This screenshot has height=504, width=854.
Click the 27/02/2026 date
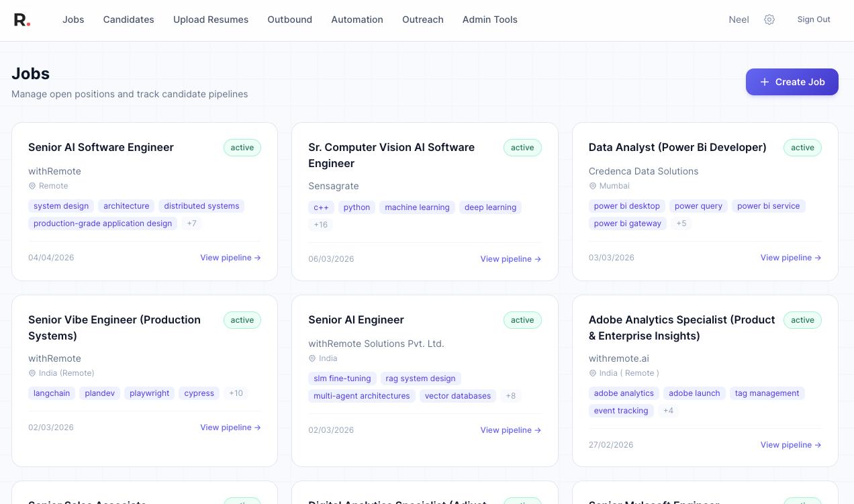(611, 445)
